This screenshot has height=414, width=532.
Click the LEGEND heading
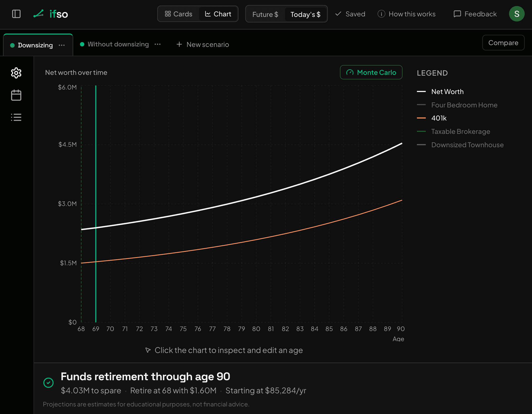[432, 73]
